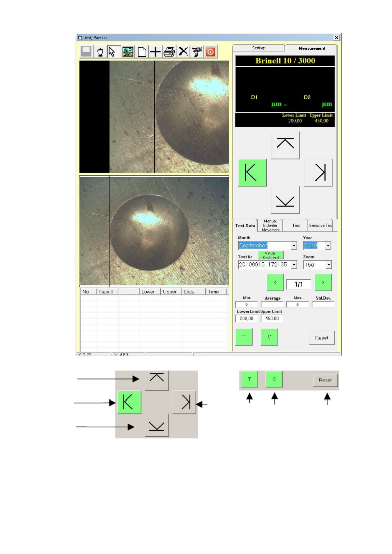Click the upper indentation camera image
Image resolution: width=392 pixels, height=554 pixels.
(154, 117)
